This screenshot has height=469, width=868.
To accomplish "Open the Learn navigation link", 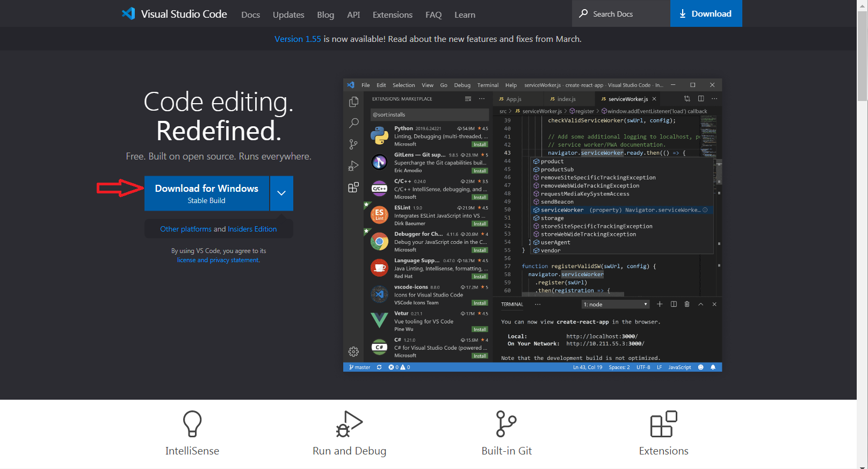I will 465,15.
